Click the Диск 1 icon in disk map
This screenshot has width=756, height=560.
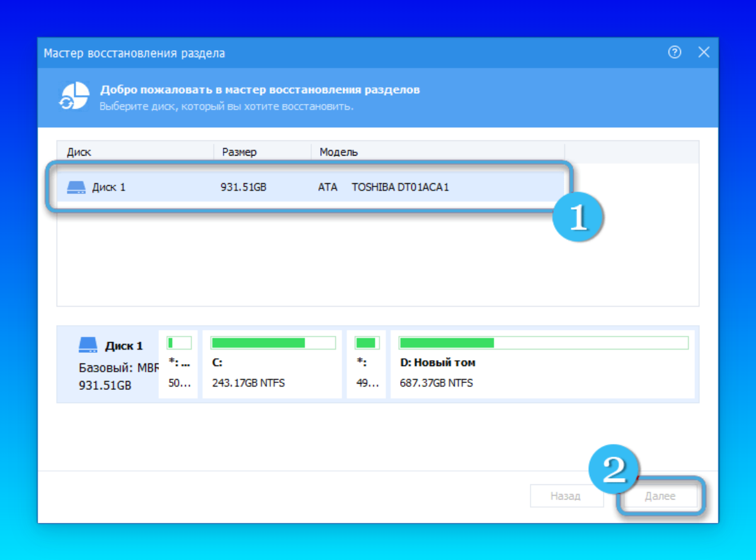pos(88,345)
